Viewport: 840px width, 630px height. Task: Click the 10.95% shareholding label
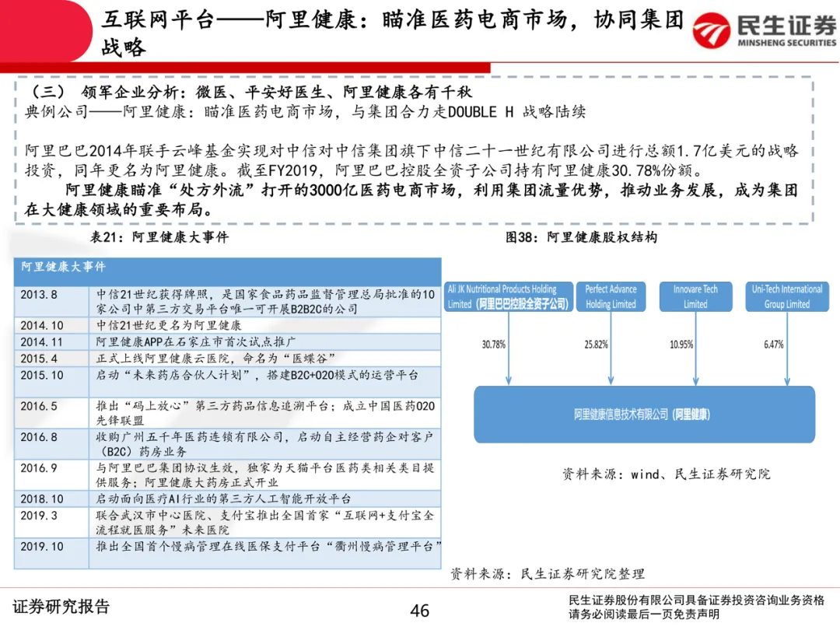[x=681, y=345]
